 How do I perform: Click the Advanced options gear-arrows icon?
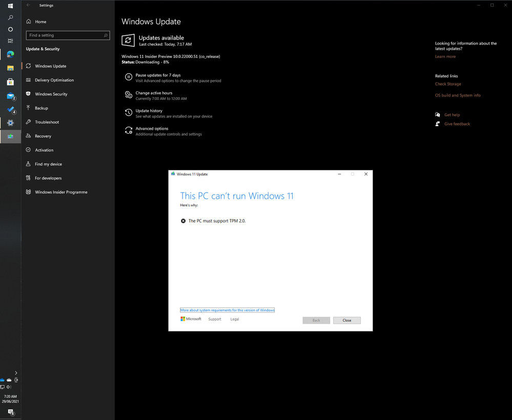coord(129,131)
